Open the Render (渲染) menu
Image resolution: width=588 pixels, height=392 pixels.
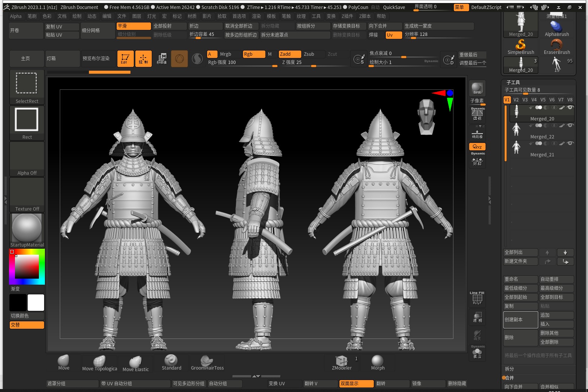click(x=256, y=16)
